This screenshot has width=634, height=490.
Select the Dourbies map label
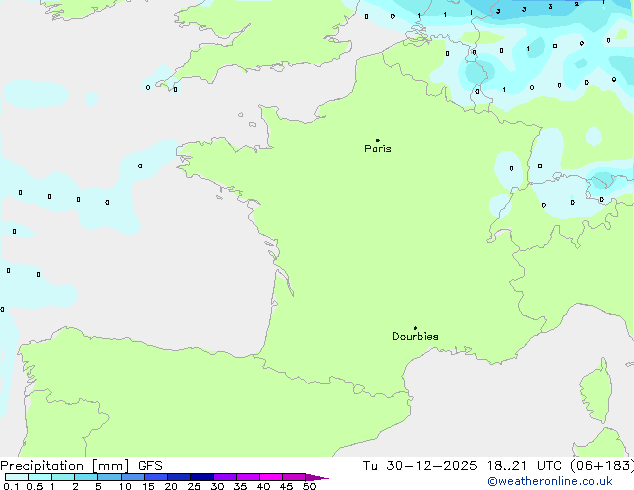415,337
